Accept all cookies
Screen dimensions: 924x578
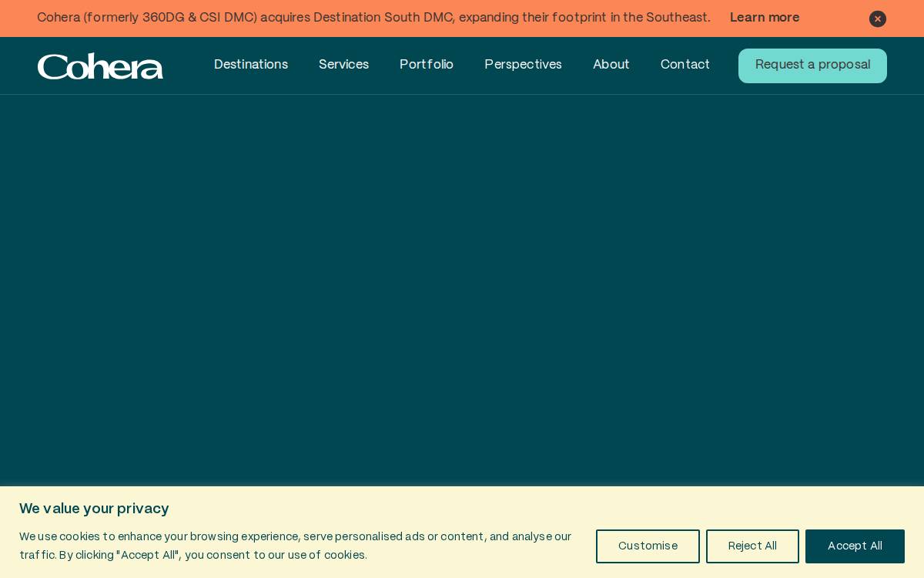point(855,546)
